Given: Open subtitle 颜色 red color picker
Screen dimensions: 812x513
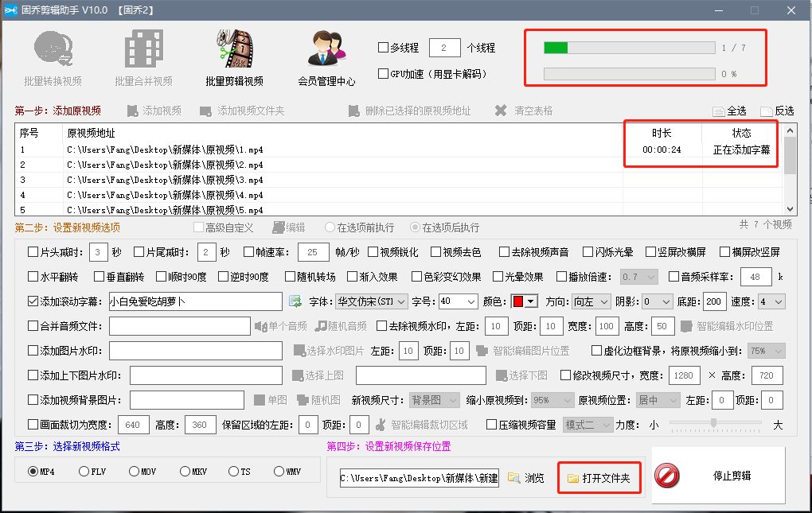Looking at the screenshot, I should pyautogui.click(x=525, y=301).
